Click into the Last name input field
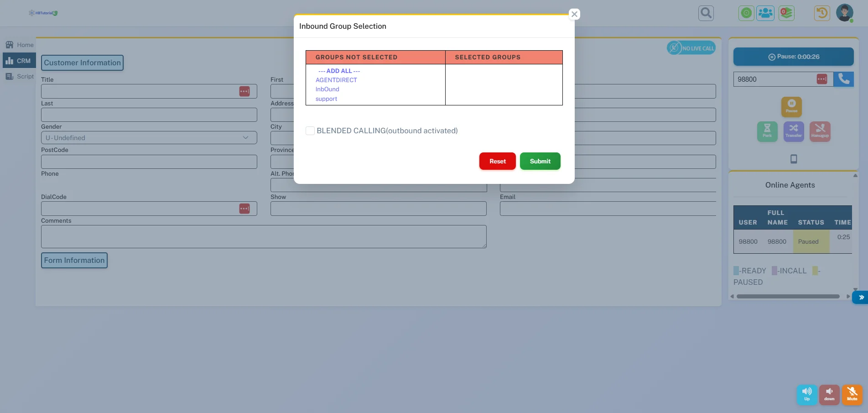This screenshot has height=413, width=868. pos(149,115)
